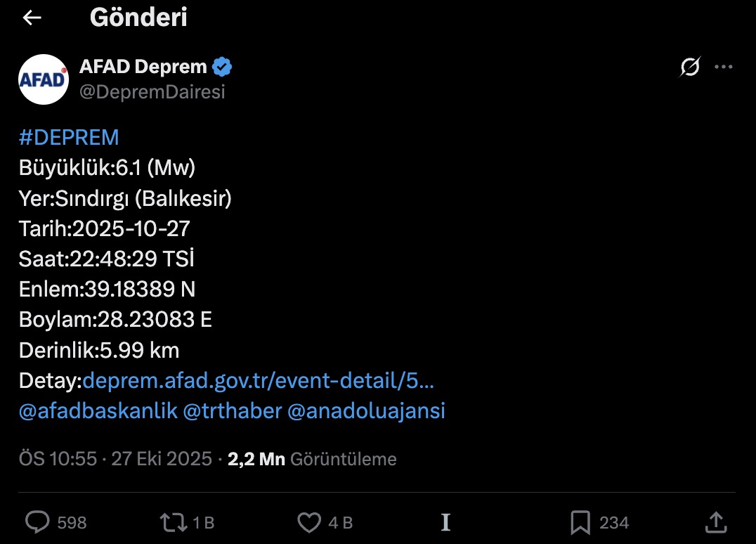Open the AFAD Deprem account name
This screenshot has width=756, height=544.
tap(143, 67)
